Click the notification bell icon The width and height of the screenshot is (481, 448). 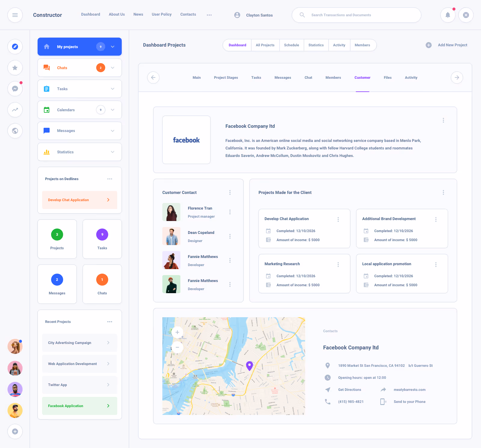click(448, 15)
